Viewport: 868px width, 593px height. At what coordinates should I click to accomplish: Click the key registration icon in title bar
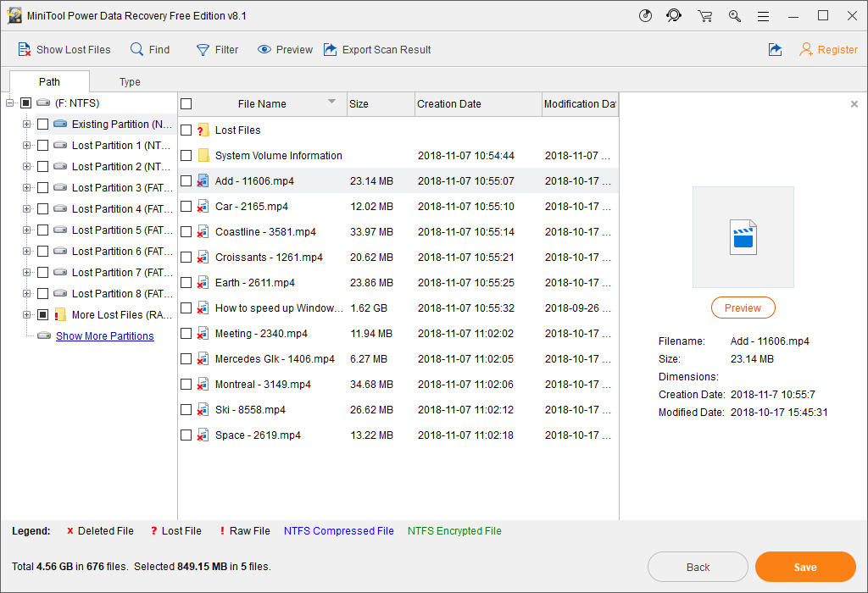click(x=735, y=16)
